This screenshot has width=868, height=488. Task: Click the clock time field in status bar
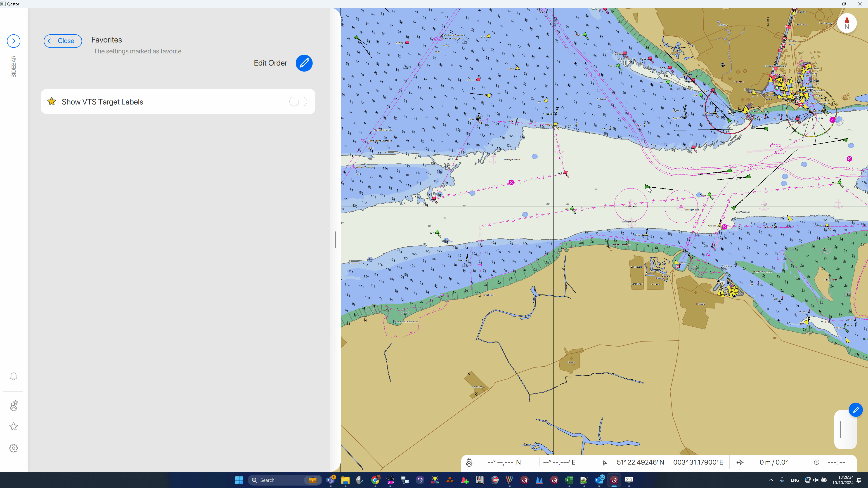tap(836, 462)
